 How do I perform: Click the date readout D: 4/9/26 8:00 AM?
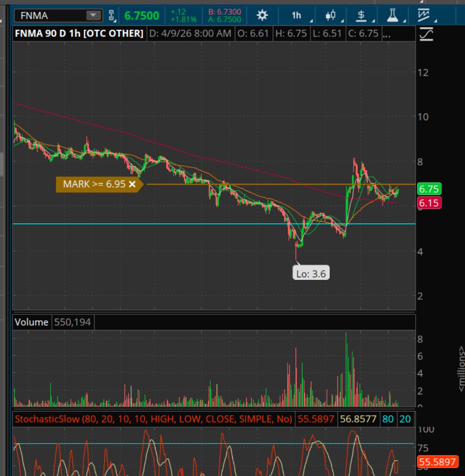pyautogui.click(x=190, y=33)
